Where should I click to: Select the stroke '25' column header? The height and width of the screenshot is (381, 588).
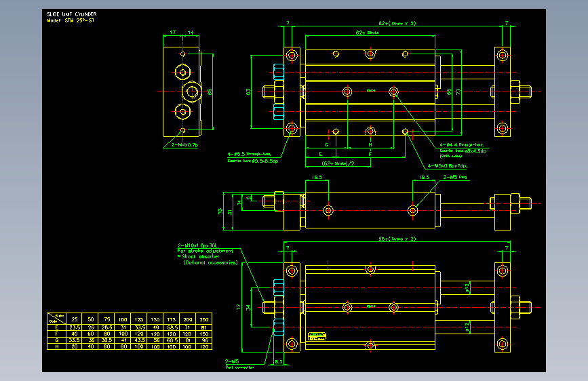pyautogui.click(x=74, y=319)
